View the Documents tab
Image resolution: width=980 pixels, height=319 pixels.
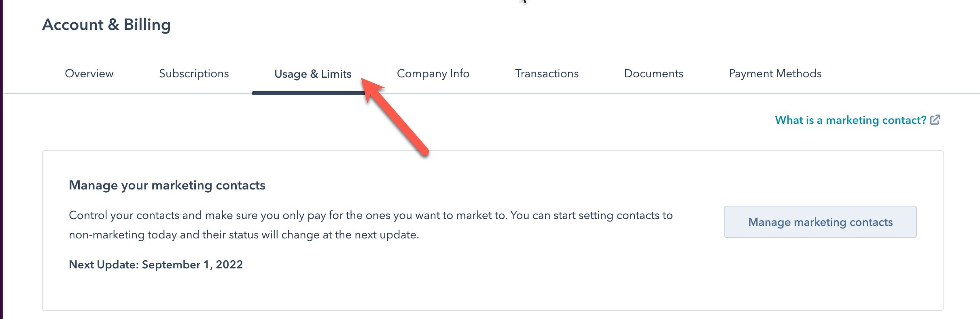653,74
